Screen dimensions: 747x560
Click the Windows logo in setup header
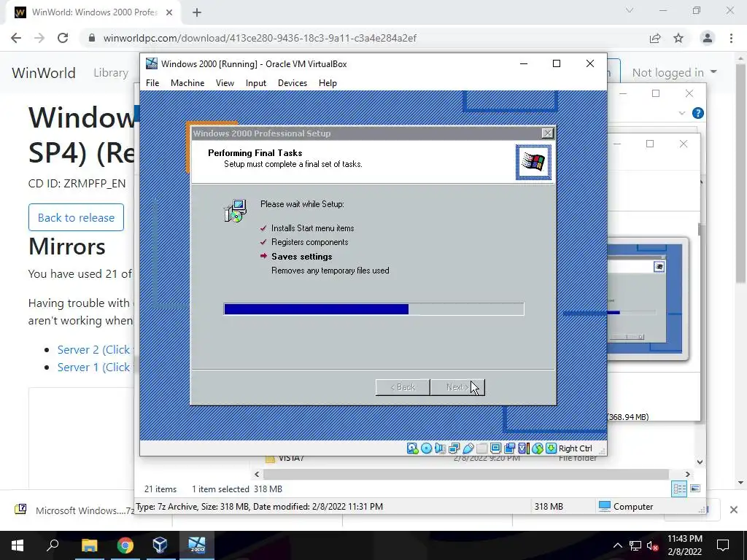tap(533, 163)
